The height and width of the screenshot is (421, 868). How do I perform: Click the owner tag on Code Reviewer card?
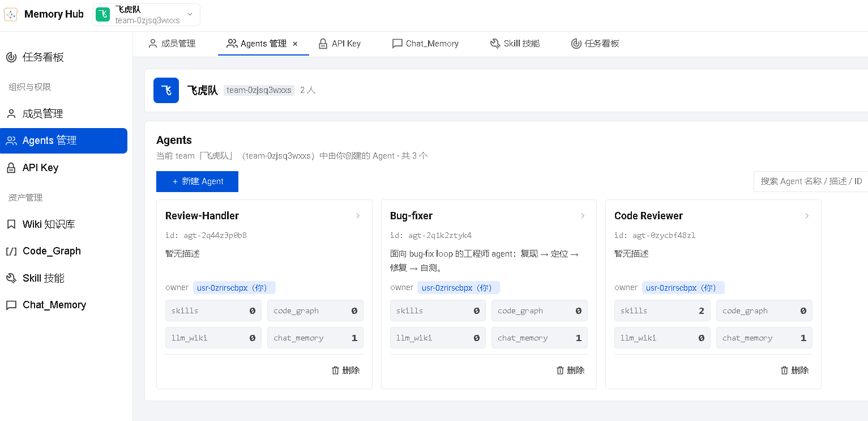click(x=683, y=288)
